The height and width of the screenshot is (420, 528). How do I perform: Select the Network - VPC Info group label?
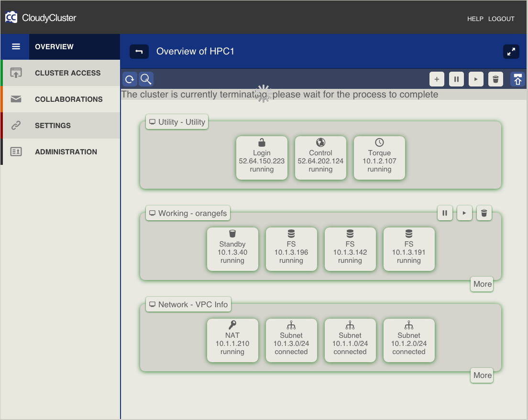(188, 304)
